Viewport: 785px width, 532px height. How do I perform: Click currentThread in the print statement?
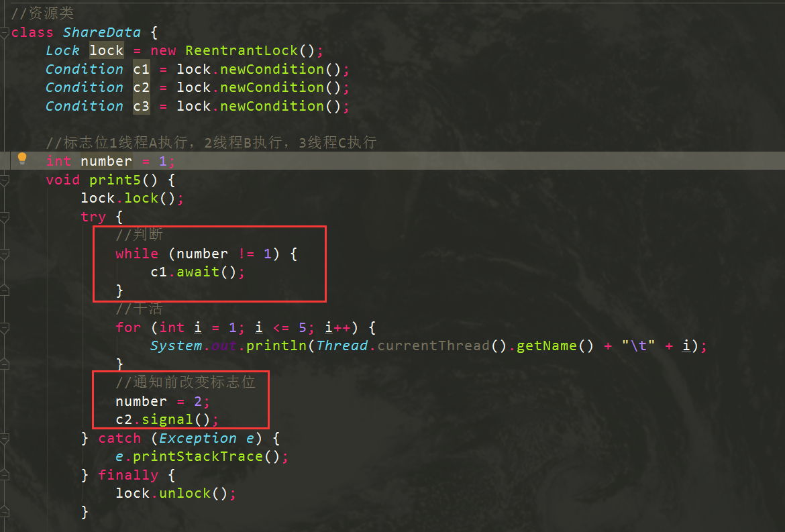tap(433, 345)
